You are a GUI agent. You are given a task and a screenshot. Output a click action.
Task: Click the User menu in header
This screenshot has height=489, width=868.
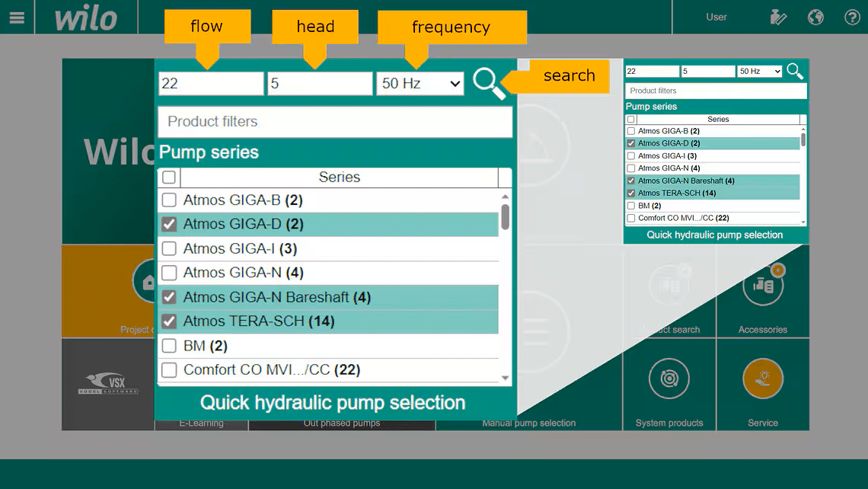pyautogui.click(x=716, y=17)
